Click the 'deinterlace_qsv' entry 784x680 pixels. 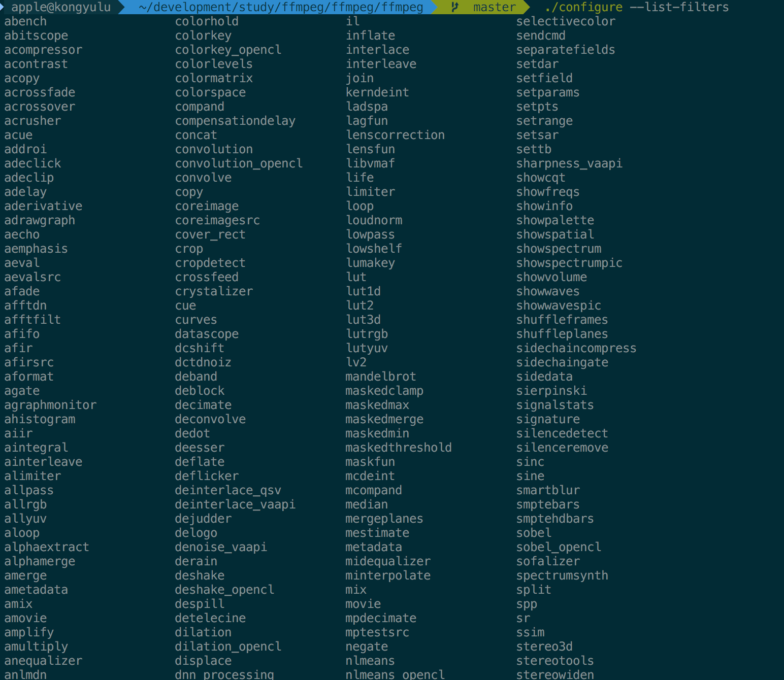tap(228, 490)
